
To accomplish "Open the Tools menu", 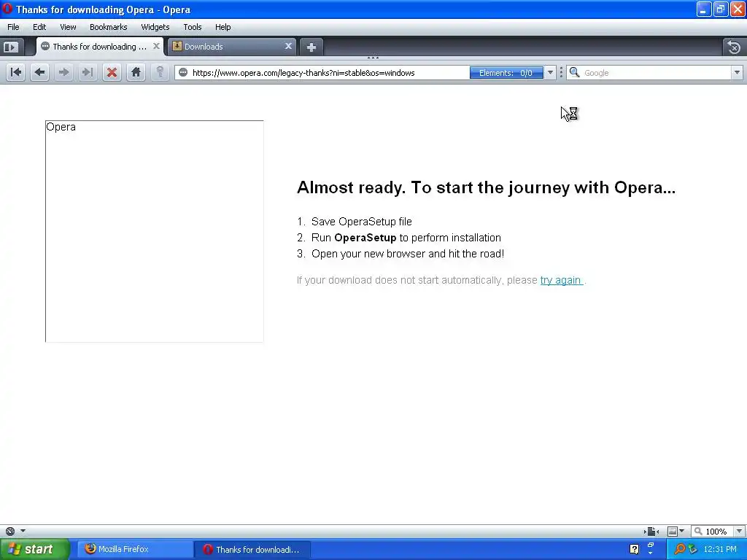I will tap(193, 27).
